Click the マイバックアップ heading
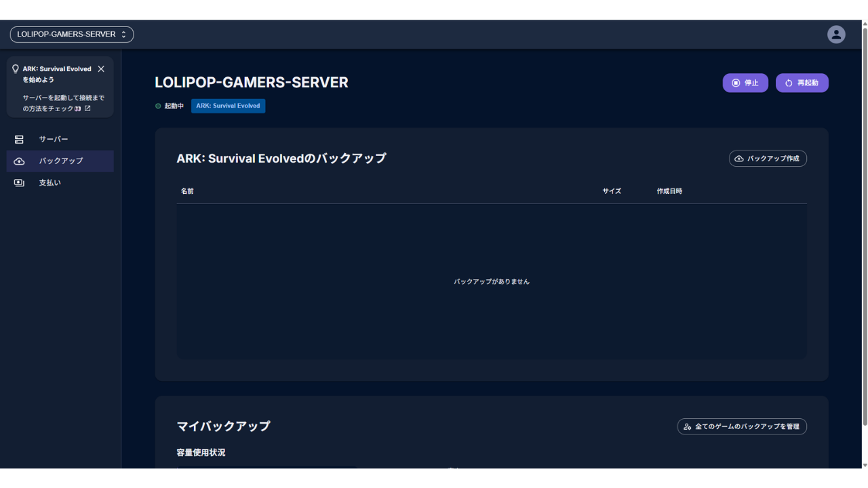The width and height of the screenshot is (868, 488). pyautogui.click(x=224, y=426)
